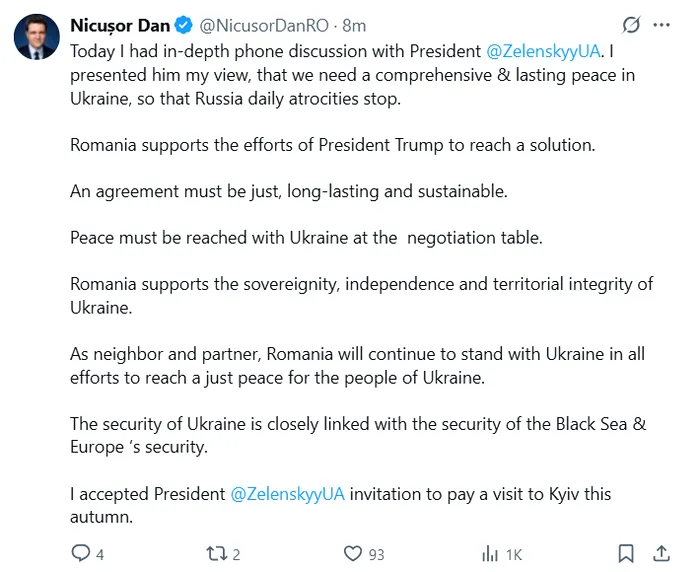Click the display name Nicușor Dan

(120, 25)
